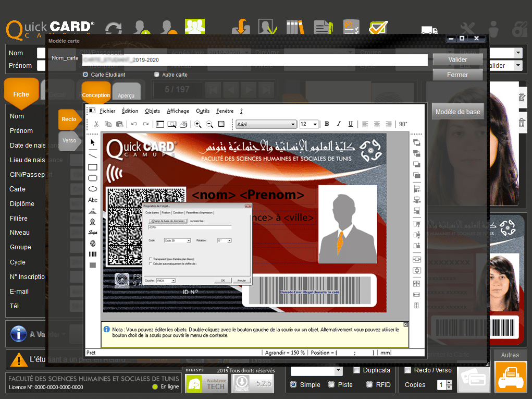The height and width of the screenshot is (399, 532).
Task: Open the Objets menu
Action: pyautogui.click(x=152, y=111)
